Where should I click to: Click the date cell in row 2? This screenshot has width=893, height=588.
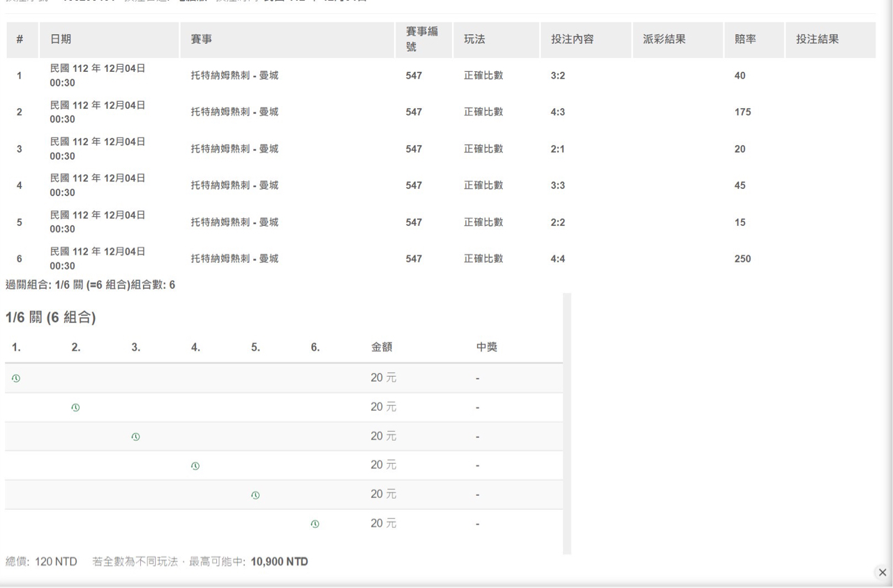[98, 112]
